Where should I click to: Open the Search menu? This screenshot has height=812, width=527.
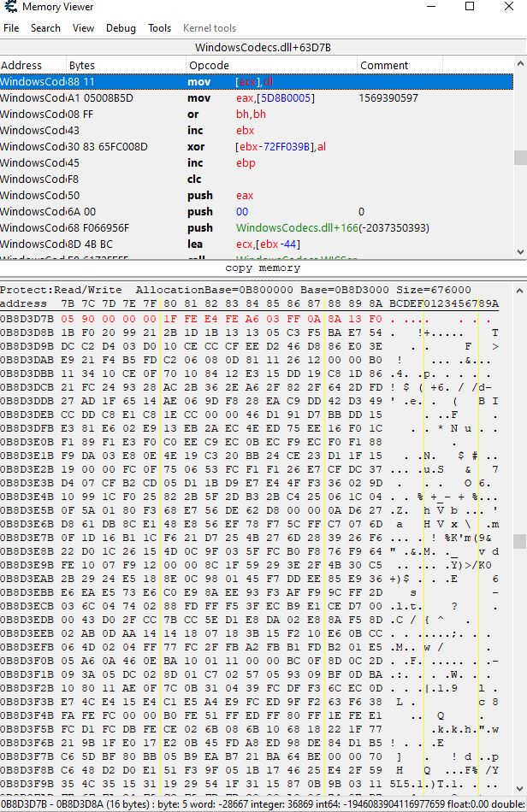point(45,28)
